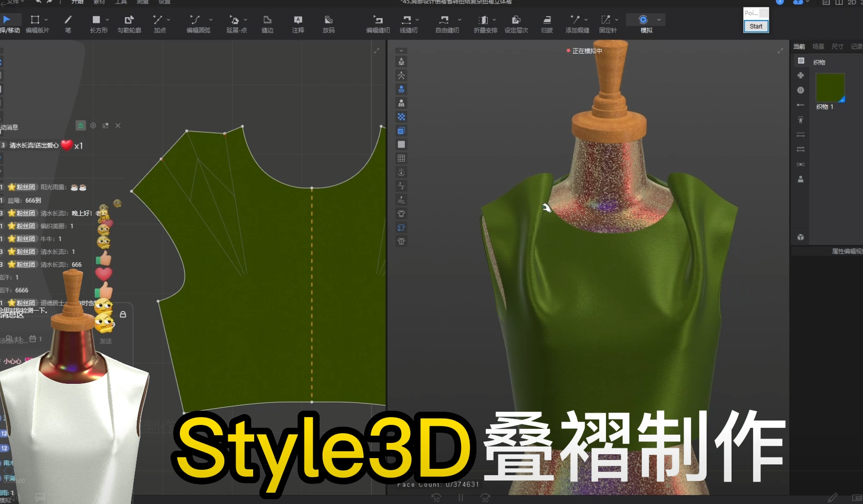863x504 pixels.
Task: Start the 模拟 simulation play button
Action: [643, 20]
